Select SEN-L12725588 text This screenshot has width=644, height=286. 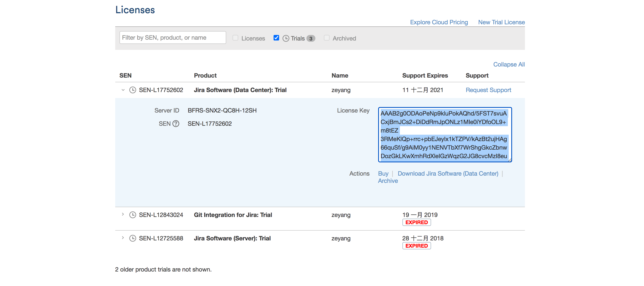tap(161, 238)
